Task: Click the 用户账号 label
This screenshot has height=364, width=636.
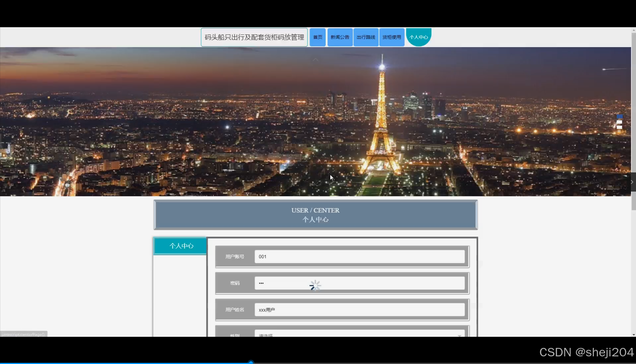Action: click(x=235, y=257)
